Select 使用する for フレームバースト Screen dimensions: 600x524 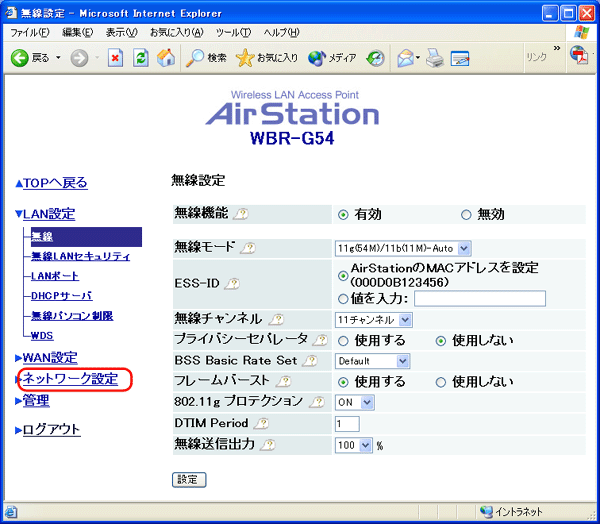coord(343,382)
